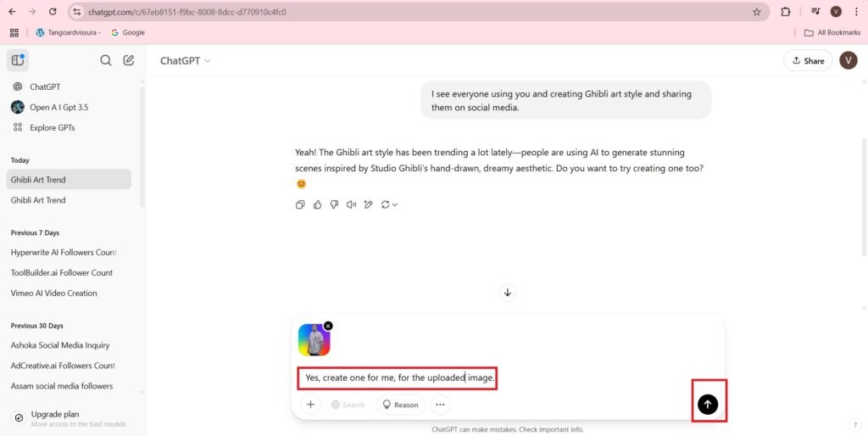The height and width of the screenshot is (436, 868).
Task: Copy the assistant response
Action: (x=300, y=204)
